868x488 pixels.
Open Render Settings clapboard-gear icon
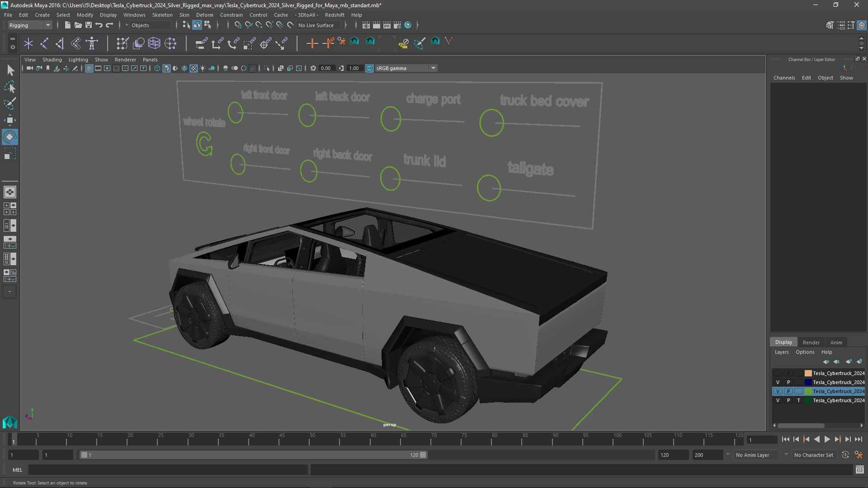point(397,25)
